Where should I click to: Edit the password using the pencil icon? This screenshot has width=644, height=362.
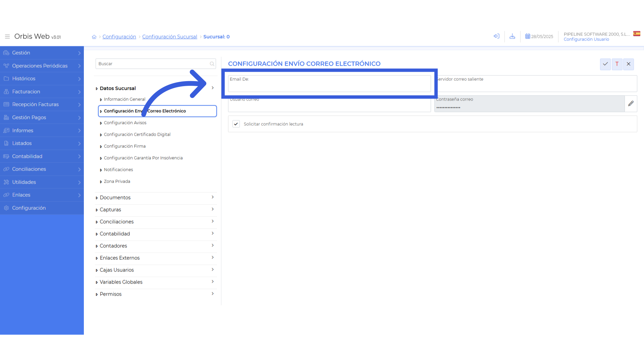[631, 104]
